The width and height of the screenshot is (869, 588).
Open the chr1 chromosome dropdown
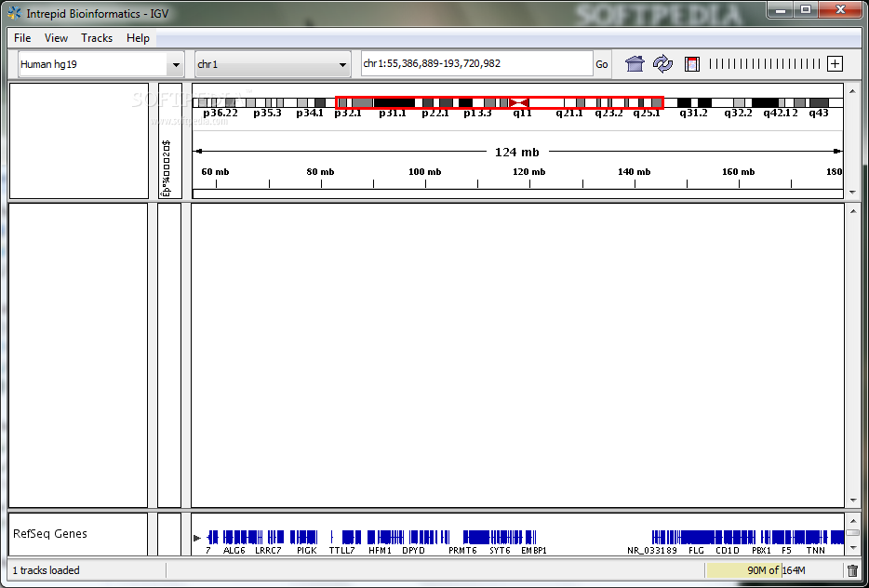point(273,64)
